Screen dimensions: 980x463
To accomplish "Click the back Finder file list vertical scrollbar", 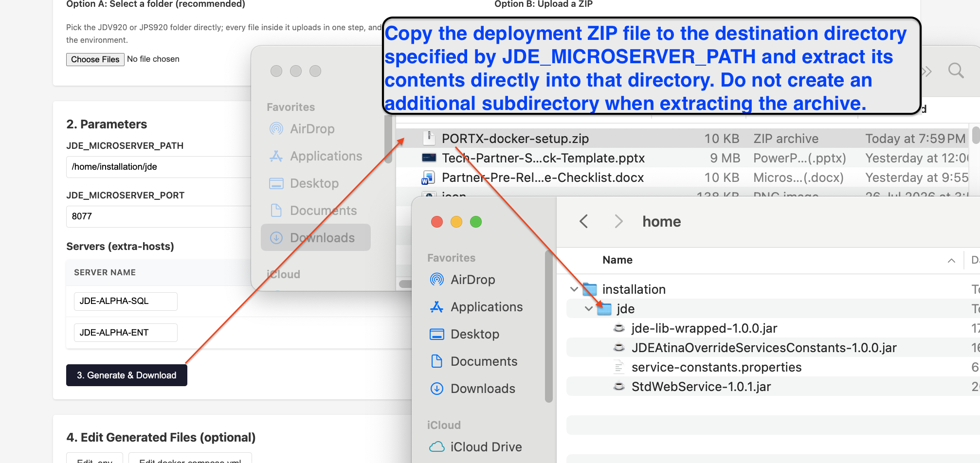I will [x=976, y=135].
